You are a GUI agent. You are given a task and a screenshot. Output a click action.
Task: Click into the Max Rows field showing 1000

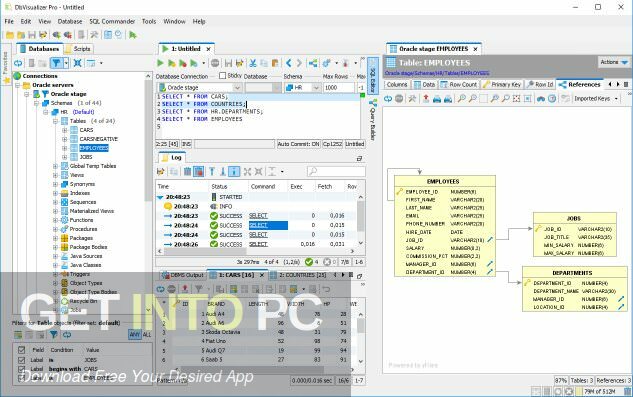(338, 88)
